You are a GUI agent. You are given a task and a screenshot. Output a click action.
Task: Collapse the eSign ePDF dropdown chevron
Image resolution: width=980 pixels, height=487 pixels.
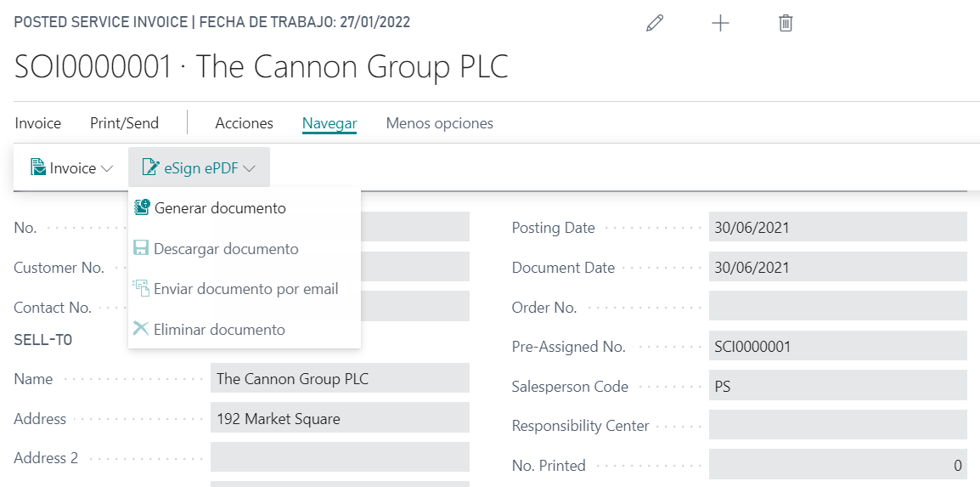pos(249,169)
